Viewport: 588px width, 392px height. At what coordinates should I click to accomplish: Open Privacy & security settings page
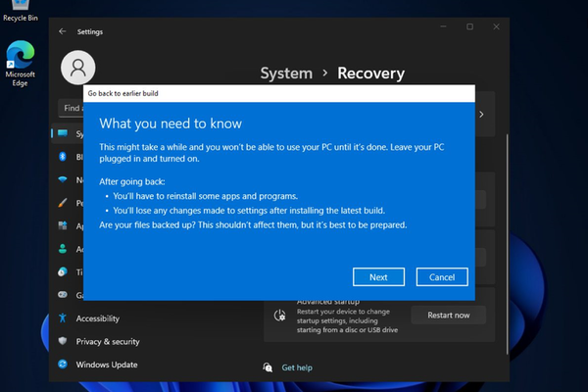point(108,341)
